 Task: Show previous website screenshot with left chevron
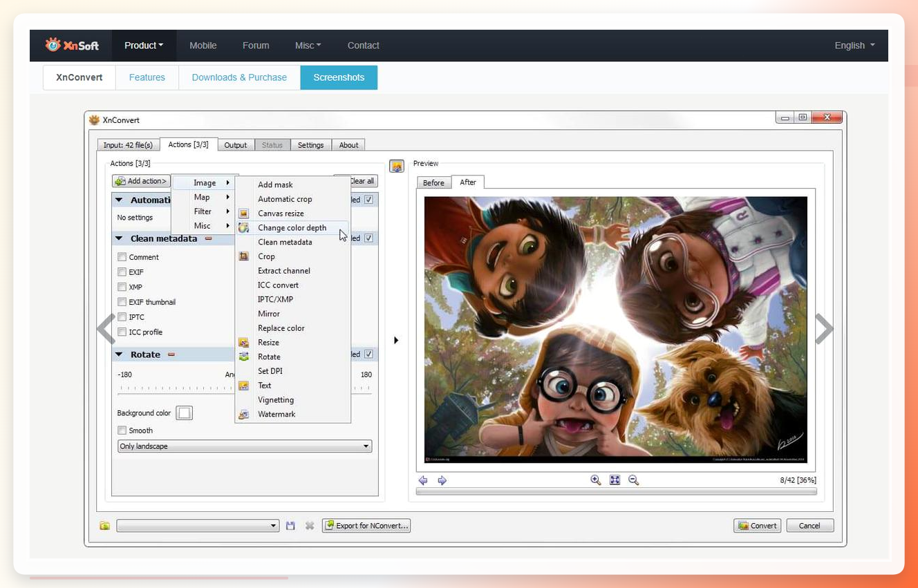(106, 329)
